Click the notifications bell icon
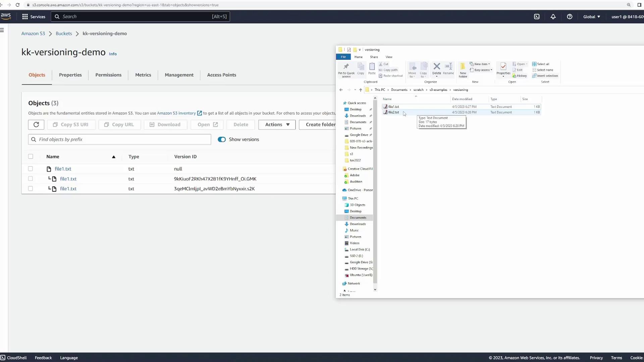Viewport: 644px width, 362px height. click(x=553, y=16)
